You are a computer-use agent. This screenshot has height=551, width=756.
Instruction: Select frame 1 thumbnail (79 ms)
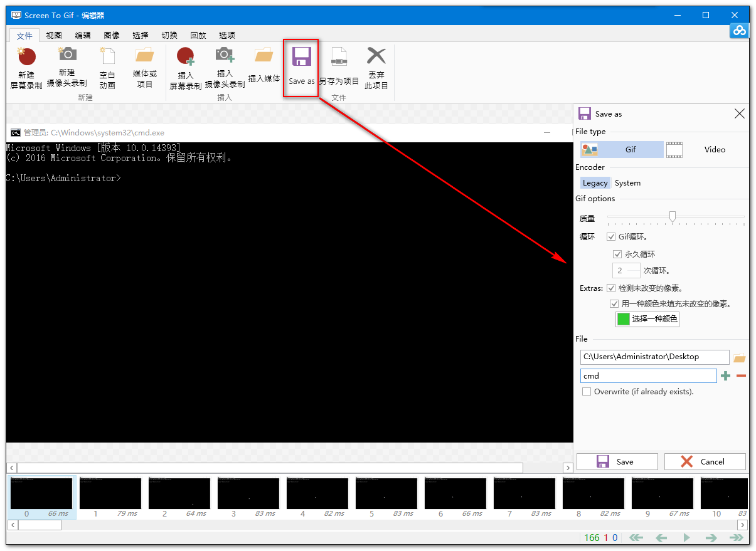111,497
